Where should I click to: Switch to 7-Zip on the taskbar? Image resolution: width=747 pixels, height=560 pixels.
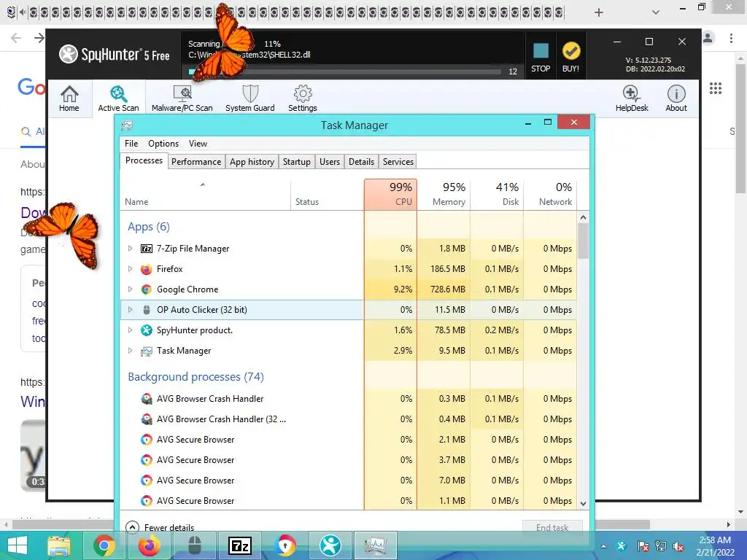pos(239,545)
